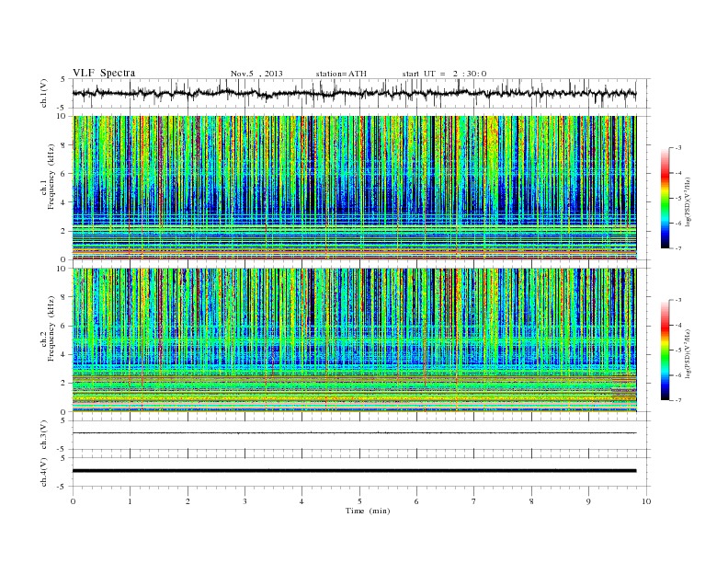Click the "4" kHz tick of ch.2 spectrogram
Viewport: 728px width, 563px height.
coord(63,354)
